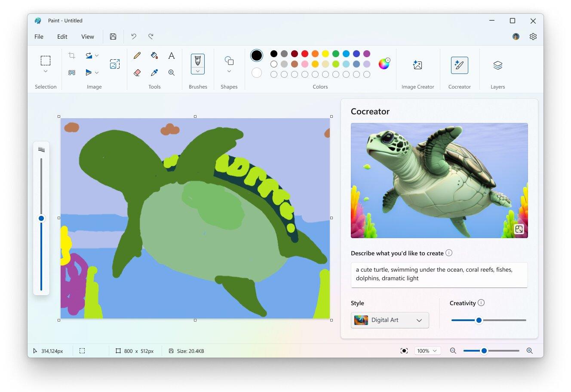The image size is (571, 392).
Task: Open the Digital Art style dropdown
Action: (x=390, y=320)
